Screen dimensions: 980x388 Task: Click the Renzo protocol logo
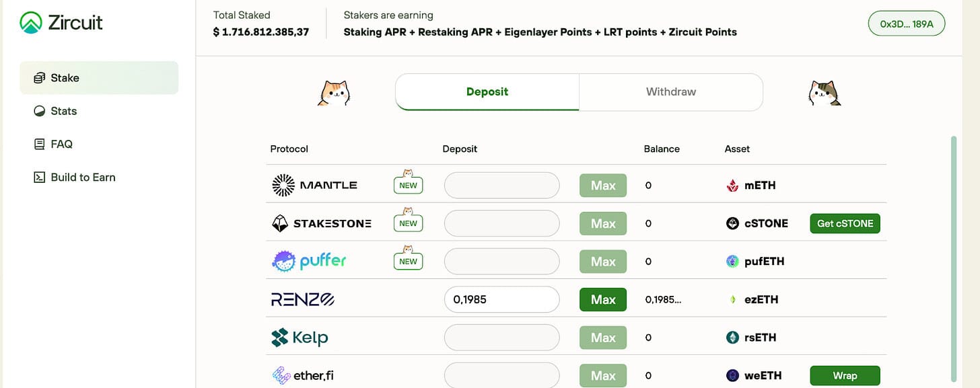(x=302, y=299)
